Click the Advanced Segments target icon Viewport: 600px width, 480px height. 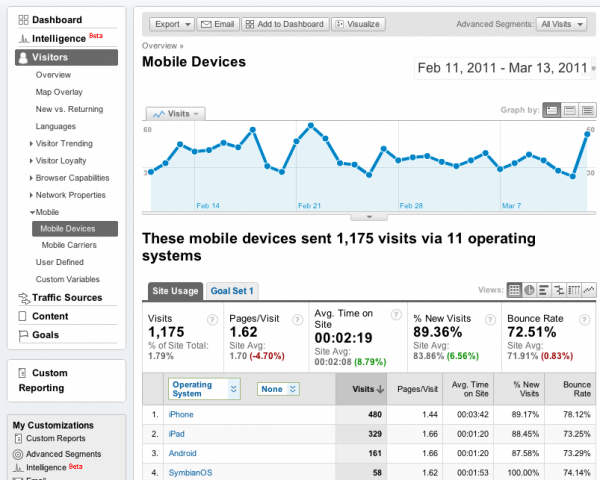tap(18, 454)
